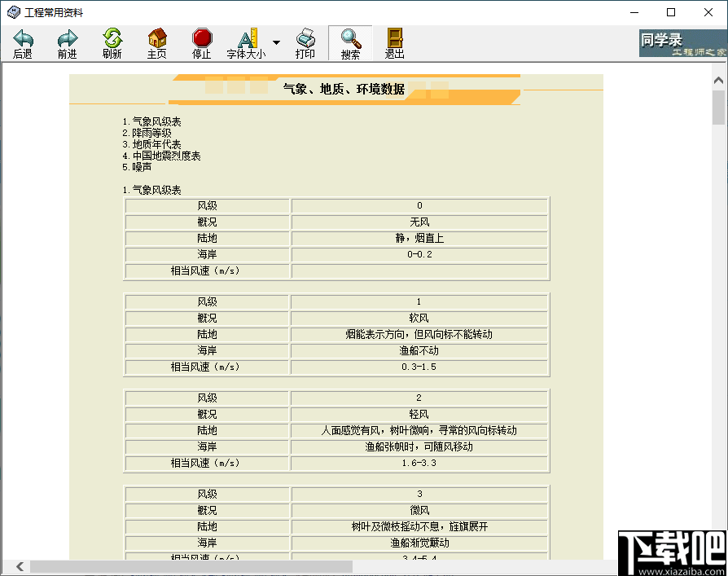Jump to 4.中国地震烈度表 in contents
This screenshot has height=576, width=728.
161,156
